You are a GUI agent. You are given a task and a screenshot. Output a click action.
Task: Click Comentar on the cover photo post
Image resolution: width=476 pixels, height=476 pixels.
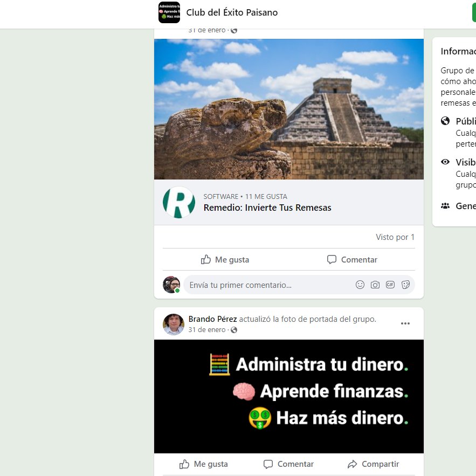[x=288, y=464]
